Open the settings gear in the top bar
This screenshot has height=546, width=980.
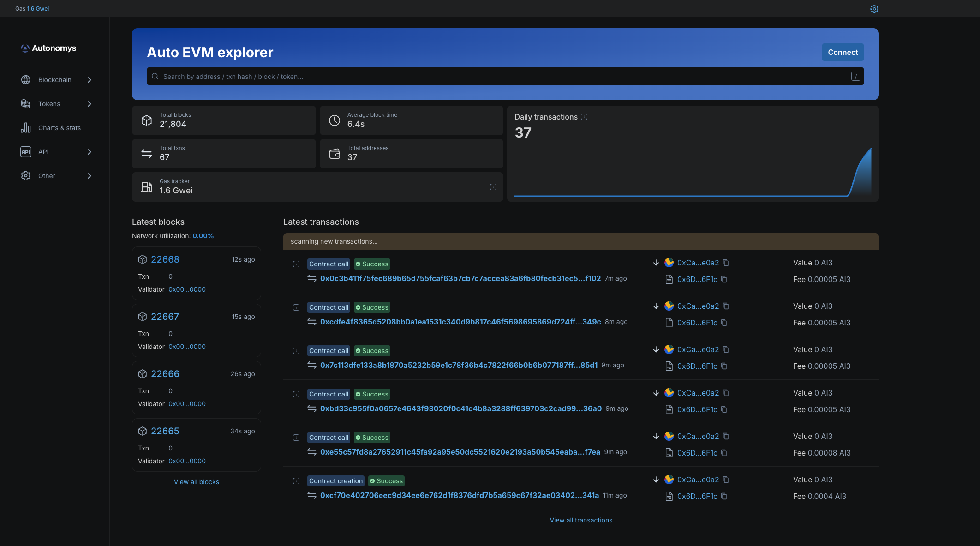click(875, 8)
